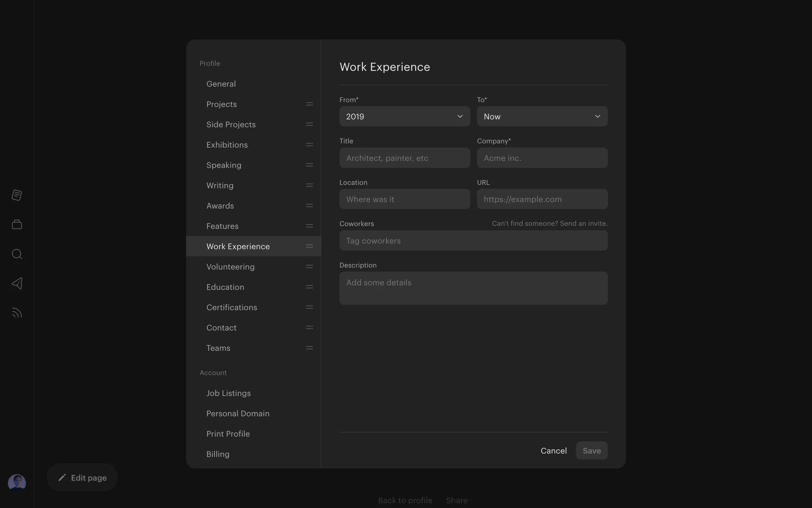
Task: Open the Side Projects section
Action: point(231,124)
